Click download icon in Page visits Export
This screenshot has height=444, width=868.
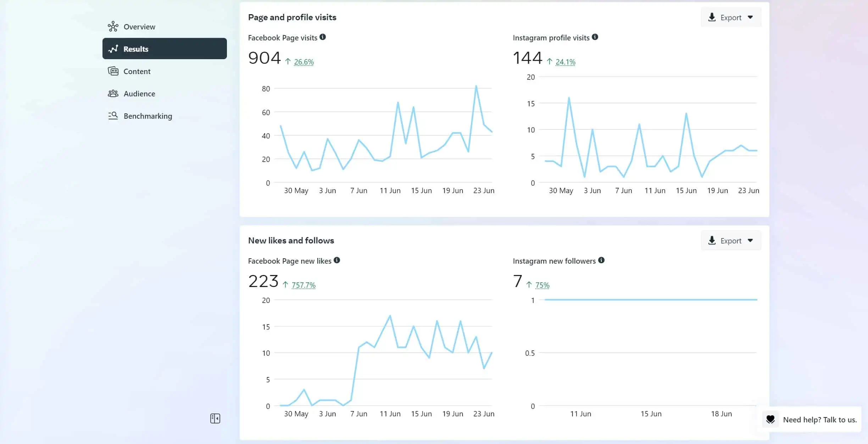[x=712, y=17]
